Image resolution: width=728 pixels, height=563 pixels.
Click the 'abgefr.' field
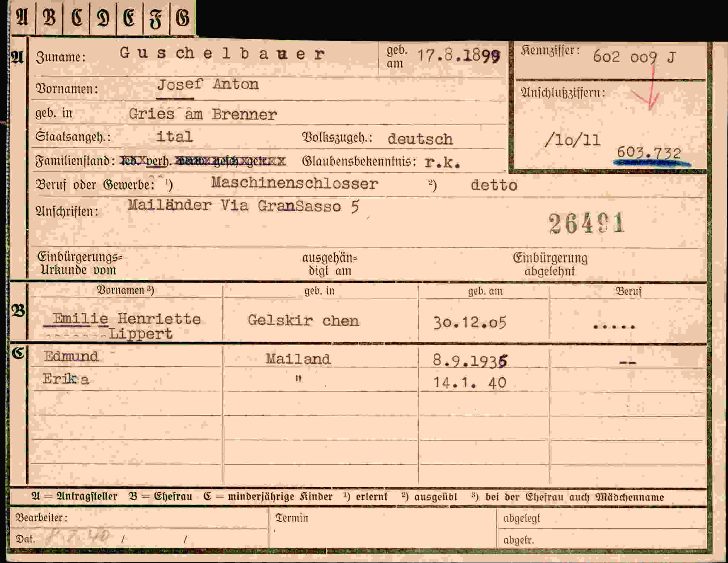click(x=601, y=539)
